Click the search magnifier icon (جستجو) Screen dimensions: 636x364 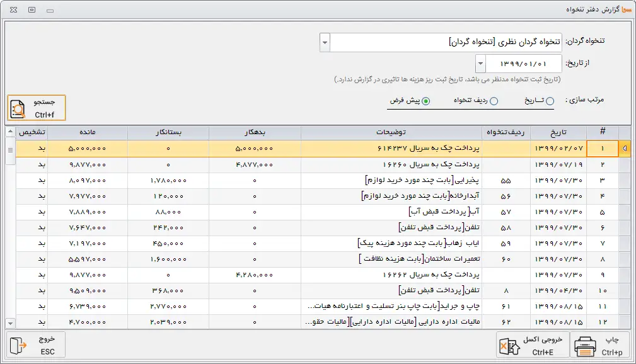19,109
